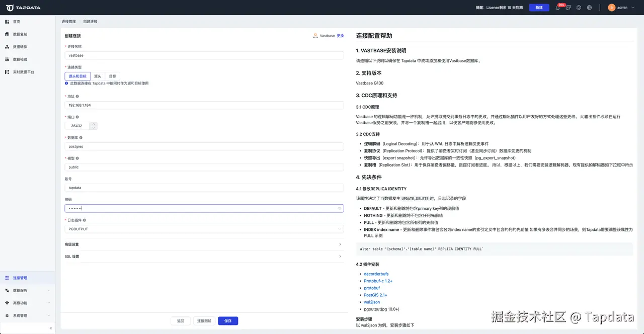Click the 系统管理 gear icon in sidebar

pyautogui.click(x=7, y=315)
